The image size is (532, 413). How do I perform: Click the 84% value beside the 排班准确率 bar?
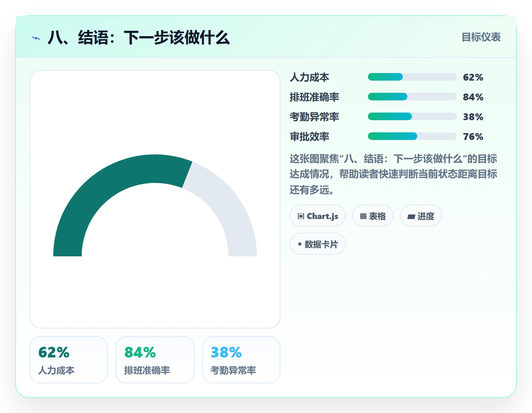pyautogui.click(x=473, y=97)
